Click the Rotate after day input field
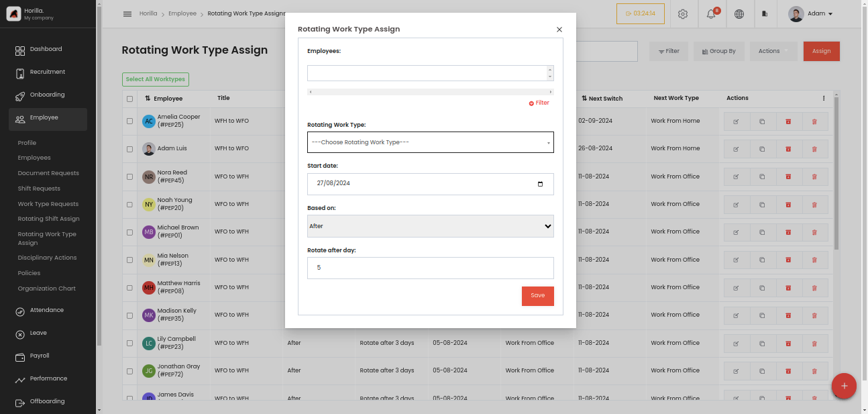868x414 pixels. click(x=431, y=268)
